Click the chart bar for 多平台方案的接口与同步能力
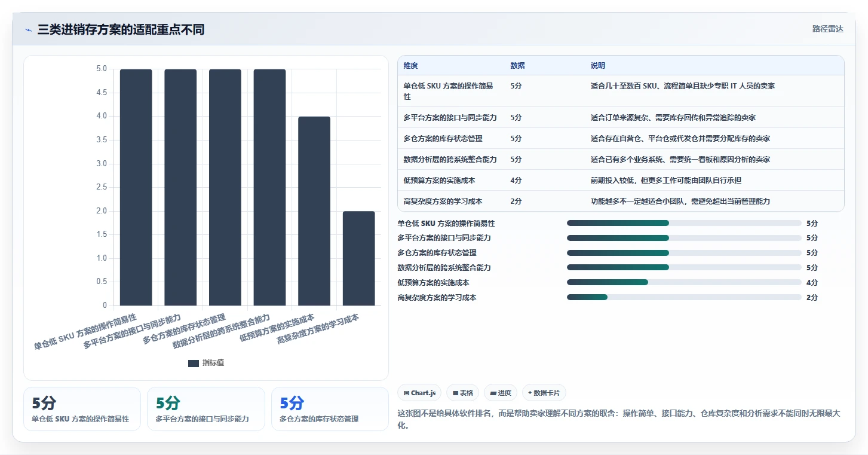This screenshot has height=455, width=868. pos(180,187)
